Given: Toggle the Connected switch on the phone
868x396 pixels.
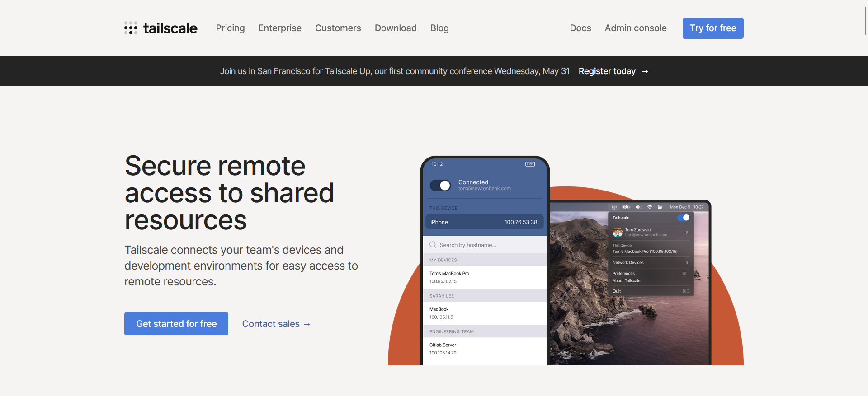Looking at the screenshot, I should [440, 186].
